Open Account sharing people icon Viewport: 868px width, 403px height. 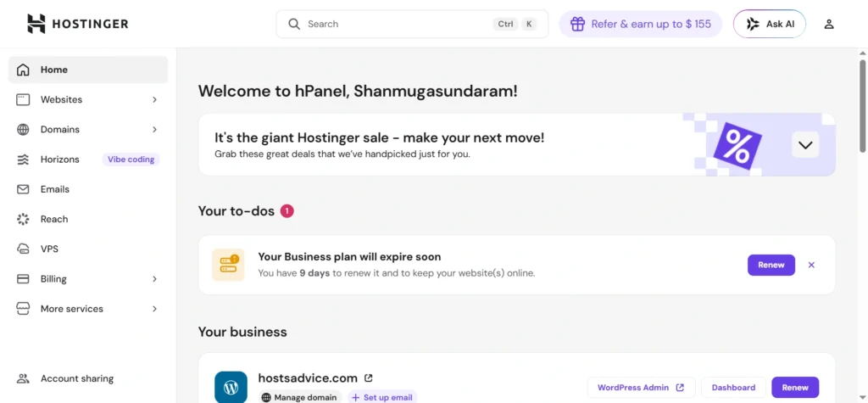click(23, 378)
